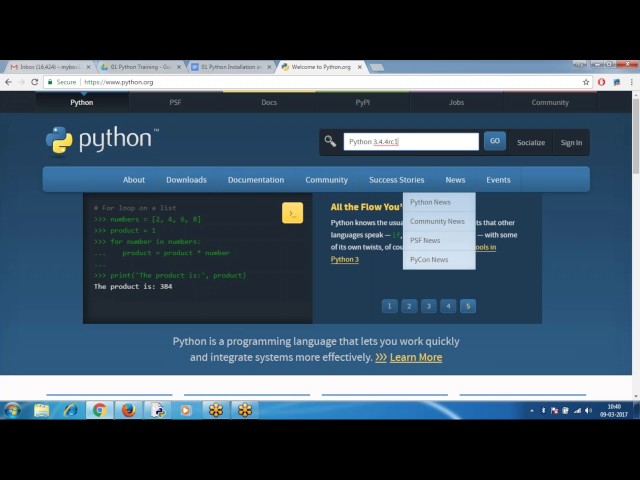The image size is (640, 480).
Task: Click the magnifying glass search icon
Action: click(x=330, y=142)
